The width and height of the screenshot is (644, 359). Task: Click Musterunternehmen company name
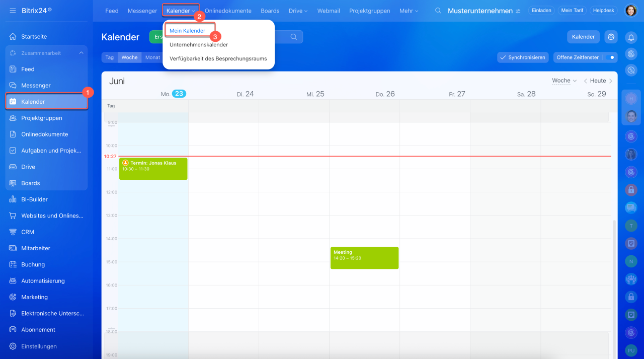[480, 11]
